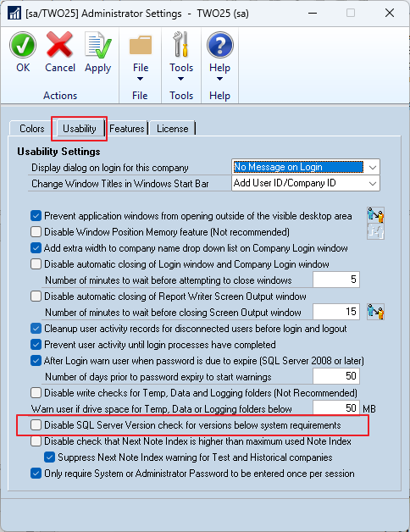
Task: Click user icon beside Screen Output minutes field
Action: [376, 312]
